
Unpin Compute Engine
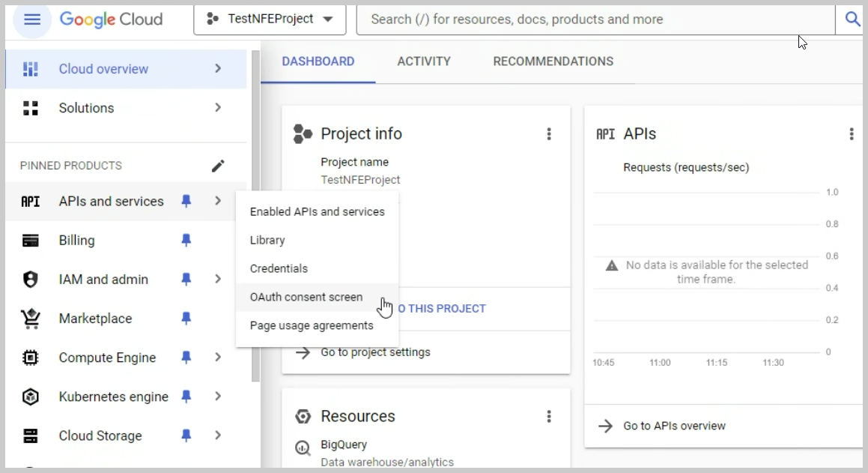click(186, 358)
